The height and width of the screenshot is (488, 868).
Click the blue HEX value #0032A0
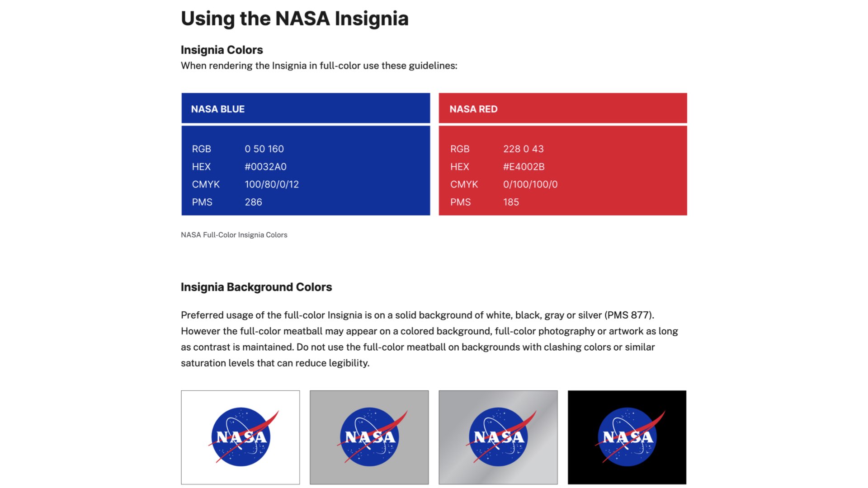265,167
